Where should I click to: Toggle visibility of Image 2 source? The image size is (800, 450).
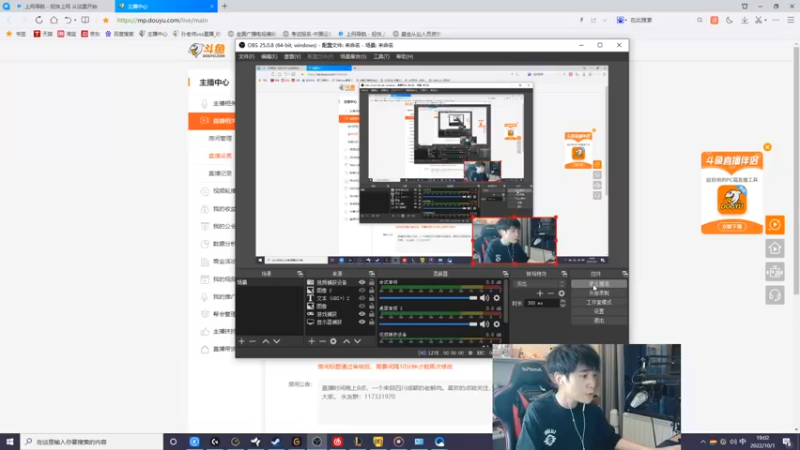tap(362, 290)
